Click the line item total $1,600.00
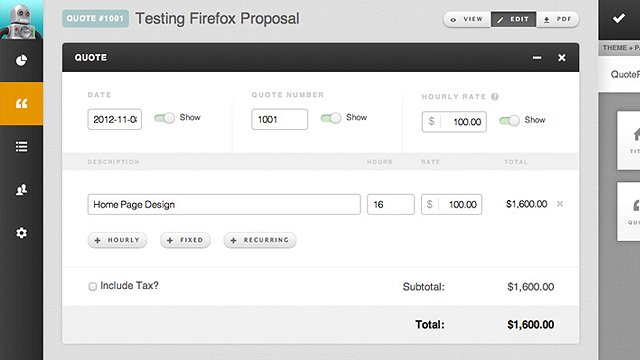Image resolution: width=640 pixels, height=360 pixels. [x=527, y=204]
